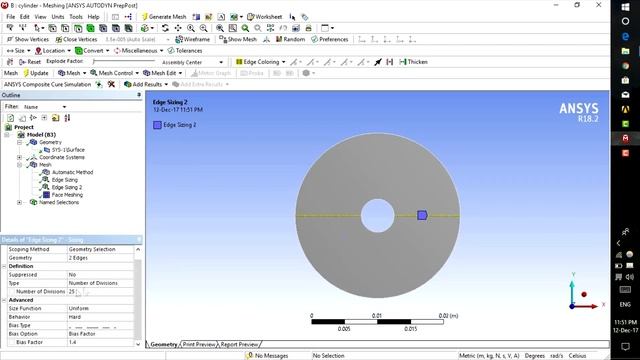Toggle Show Vertices

pos(28,39)
